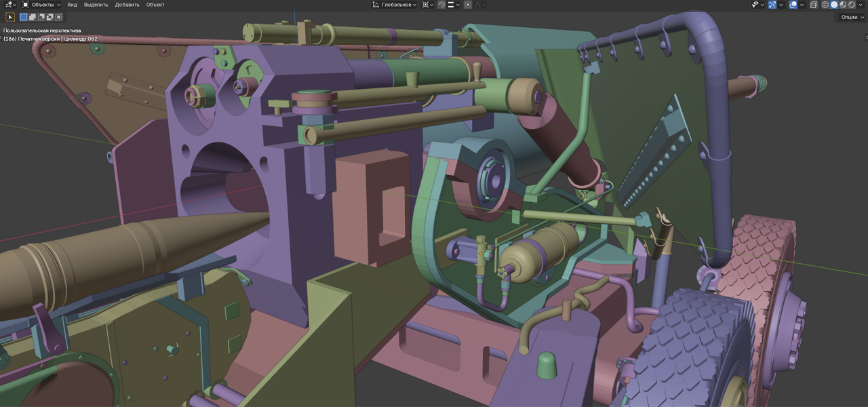Screen dimensions: 868x407
Task: Select the tweak select tool icon
Action: click(x=10, y=17)
